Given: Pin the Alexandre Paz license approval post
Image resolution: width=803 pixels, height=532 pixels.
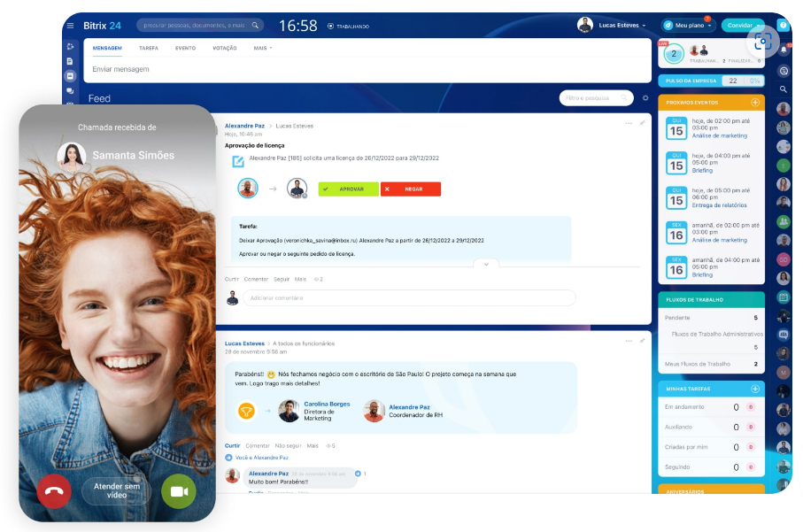Looking at the screenshot, I should [x=643, y=123].
